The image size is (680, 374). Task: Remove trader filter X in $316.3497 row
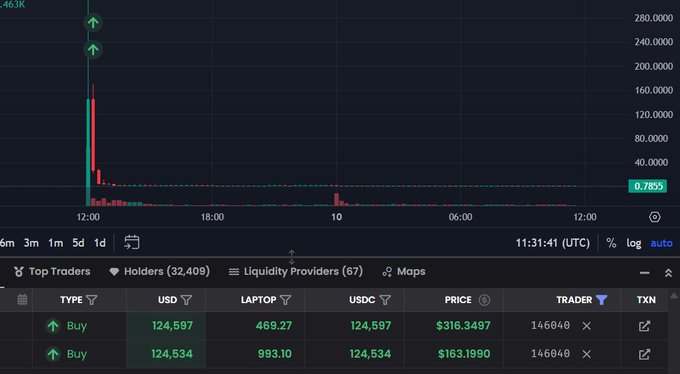point(586,326)
